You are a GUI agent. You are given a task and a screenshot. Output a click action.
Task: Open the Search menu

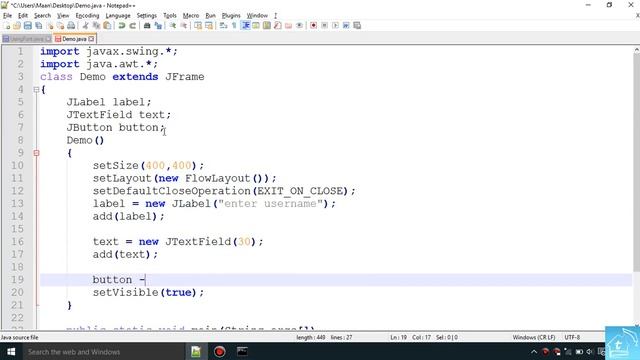[42, 16]
